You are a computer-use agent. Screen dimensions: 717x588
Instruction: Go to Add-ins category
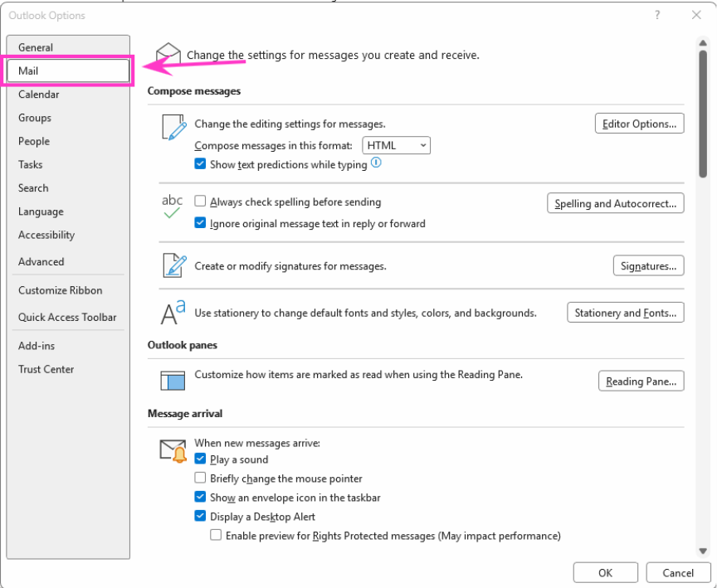point(68,346)
